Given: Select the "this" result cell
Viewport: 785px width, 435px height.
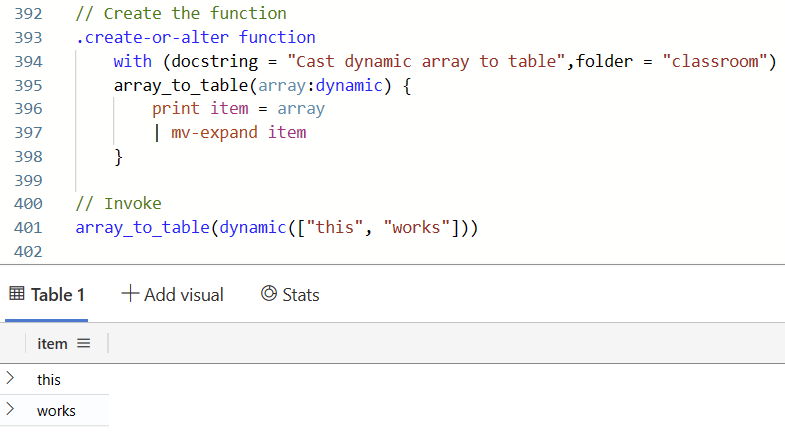Looking at the screenshot, I should (x=49, y=380).
